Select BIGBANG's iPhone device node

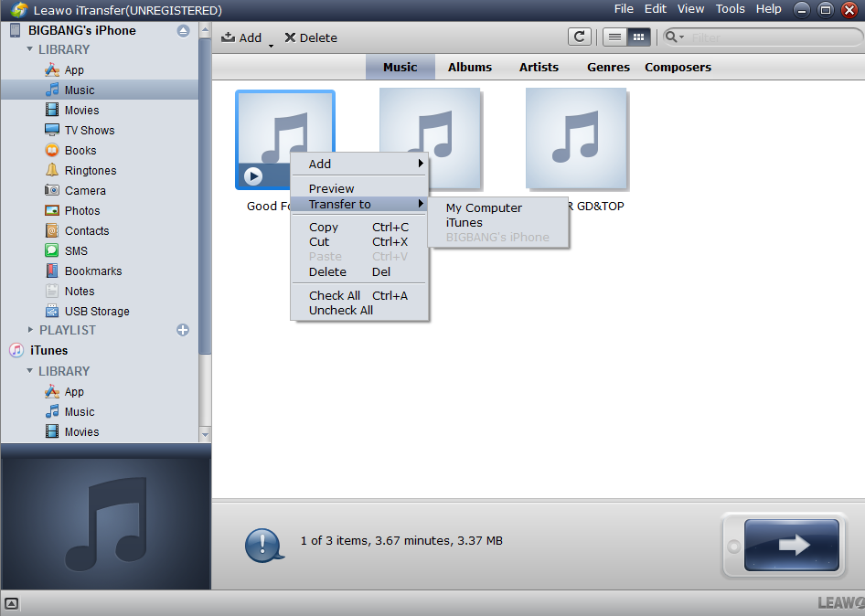pos(81,30)
